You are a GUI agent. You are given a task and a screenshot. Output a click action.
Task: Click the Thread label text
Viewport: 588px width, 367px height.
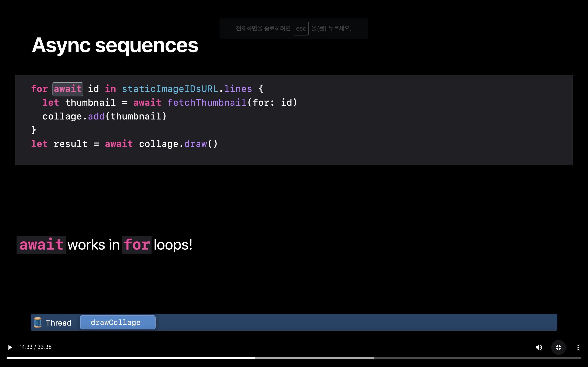point(58,323)
